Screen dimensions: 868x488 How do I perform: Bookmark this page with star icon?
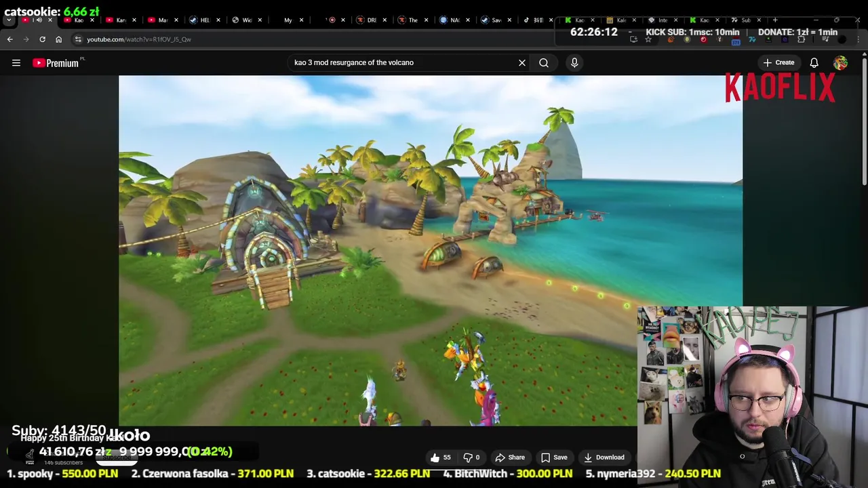[648, 39]
